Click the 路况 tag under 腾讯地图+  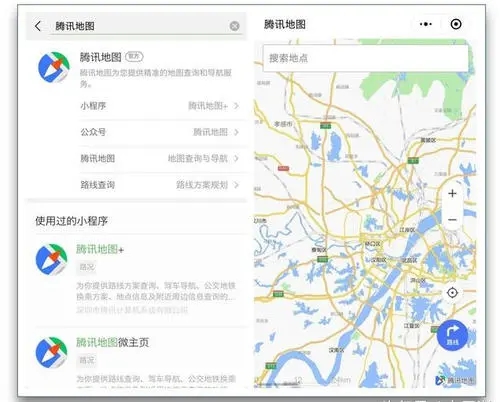87,267
